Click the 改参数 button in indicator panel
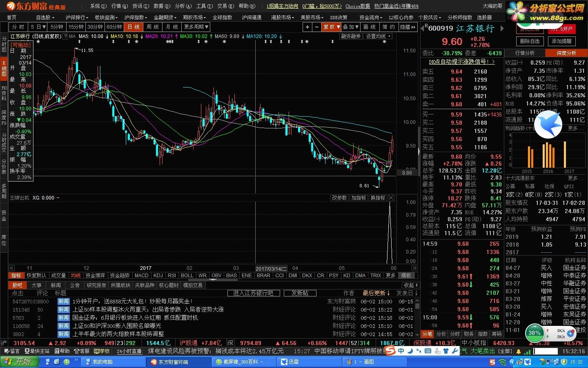 click(339, 198)
